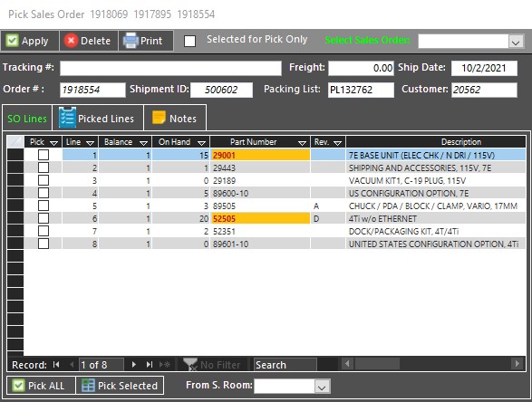Switch to the SO Lines tab
This screenshot has width=532, height=402.
pos(27,119)
